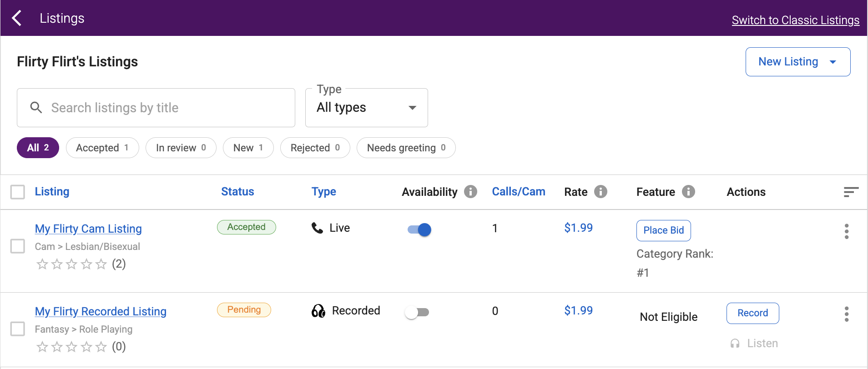Viewport: 868px width, 369px height.
Task: Open the Rate info icon
Action: point(601,192)
